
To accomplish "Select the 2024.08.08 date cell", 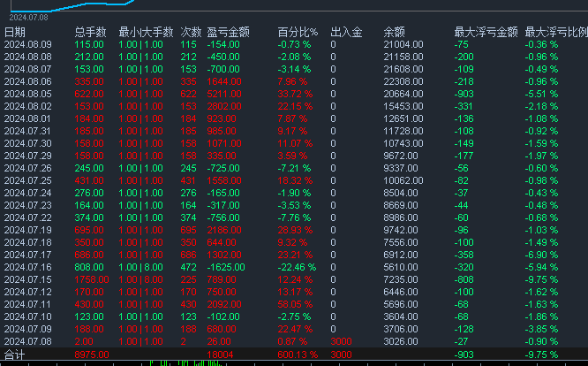I will [27, 57].
